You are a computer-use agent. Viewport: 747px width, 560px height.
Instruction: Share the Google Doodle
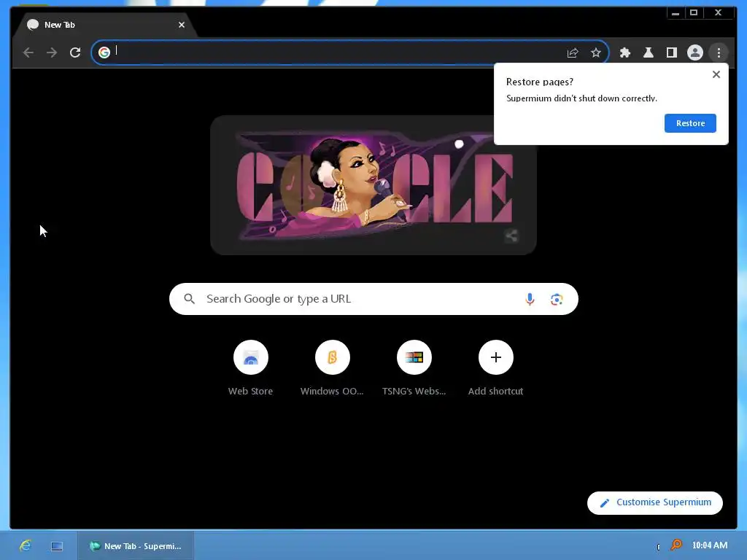click(x=511, y=236)
